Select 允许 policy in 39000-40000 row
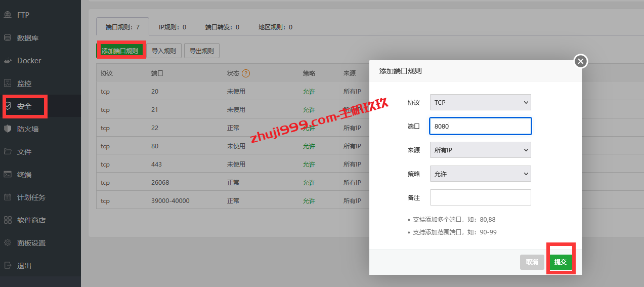 (x=309, y=200)
